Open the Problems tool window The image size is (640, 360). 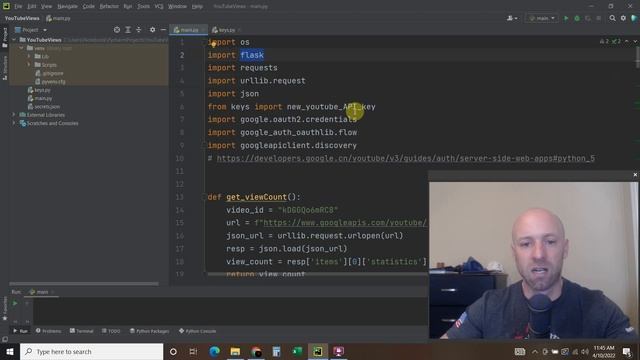pyautogui.click(x=48, y=331)
